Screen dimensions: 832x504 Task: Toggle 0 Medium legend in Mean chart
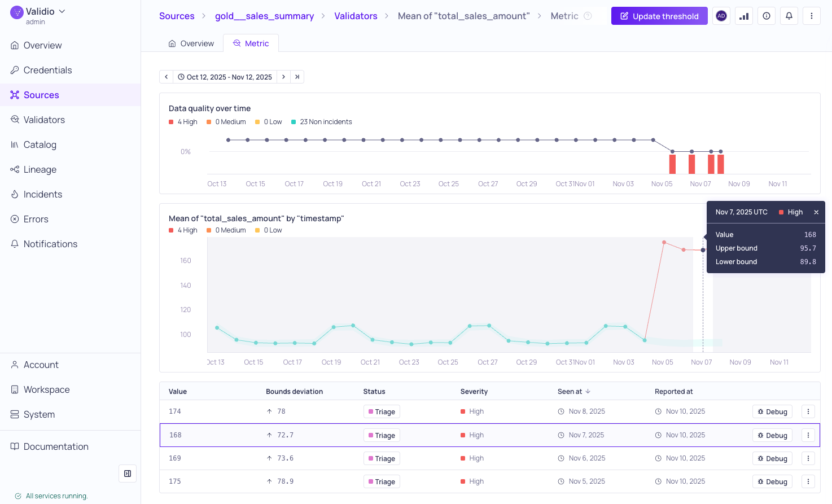pyautogui.click(x=226, y=230)
